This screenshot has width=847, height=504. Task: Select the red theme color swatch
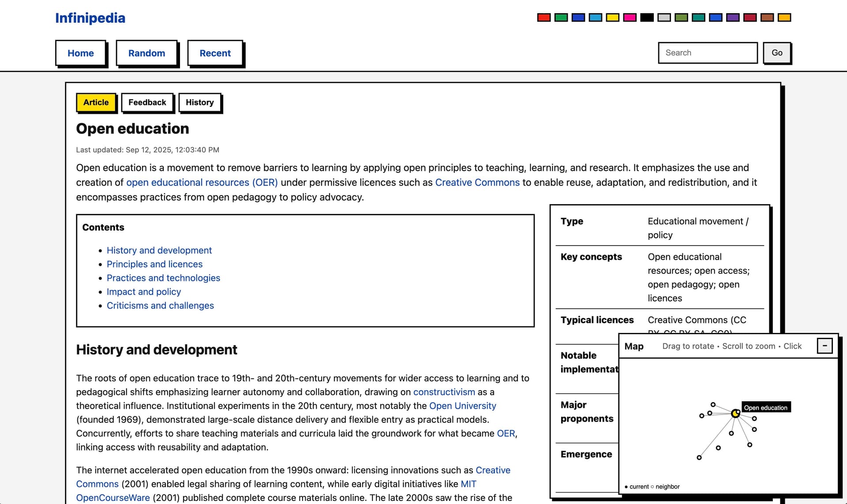click(543, 18)
